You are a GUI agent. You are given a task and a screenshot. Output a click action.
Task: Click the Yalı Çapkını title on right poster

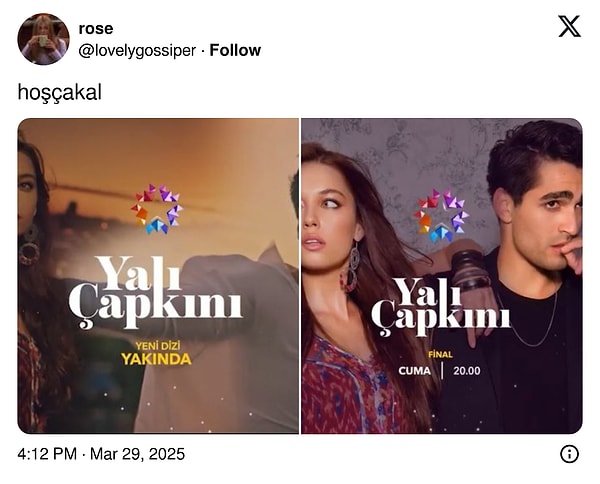pyautogui.click(x=441, y=308)
